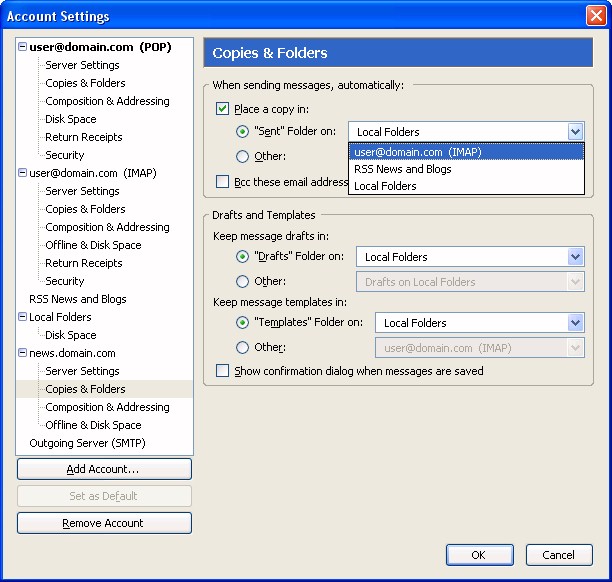The height and width of the screenshot is (582, 612).
Task: Collapse the Local Folders tree node
Action: (23, 317)
